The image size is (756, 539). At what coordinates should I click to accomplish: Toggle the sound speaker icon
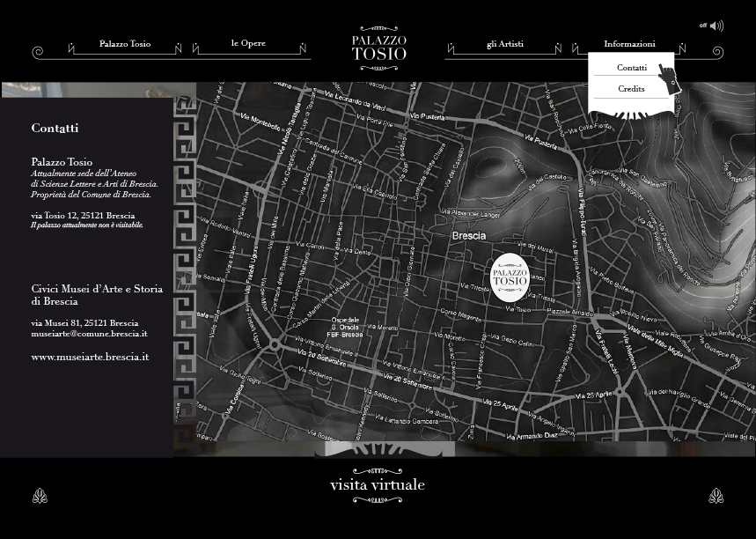pyautogui.click(x=716, y=26)
